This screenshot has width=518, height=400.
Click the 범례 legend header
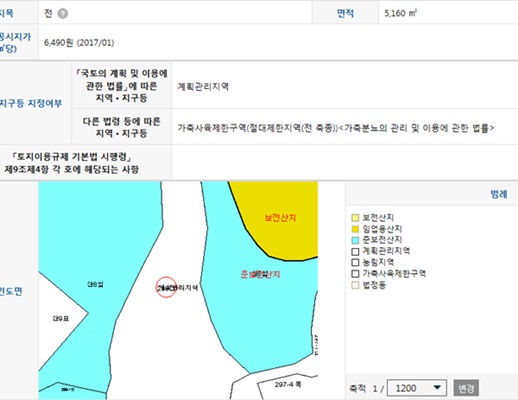pyautogui.click(x=499, y=194)
